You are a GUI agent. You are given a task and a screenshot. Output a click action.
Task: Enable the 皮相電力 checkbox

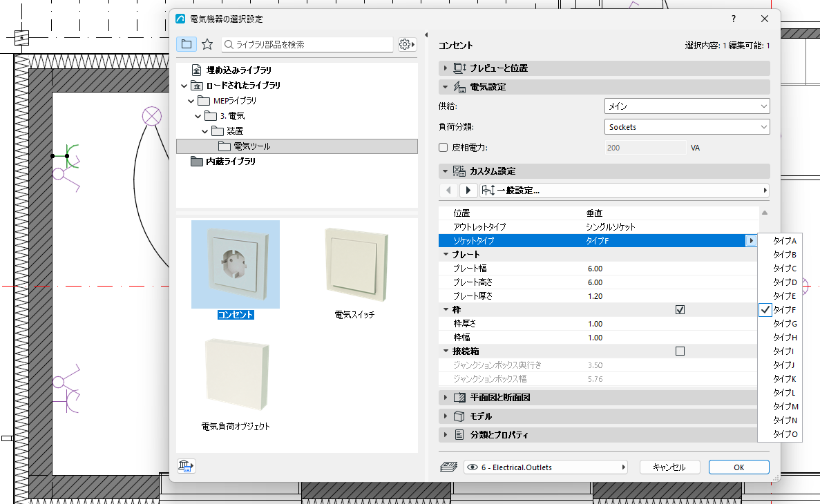[443, 148]
